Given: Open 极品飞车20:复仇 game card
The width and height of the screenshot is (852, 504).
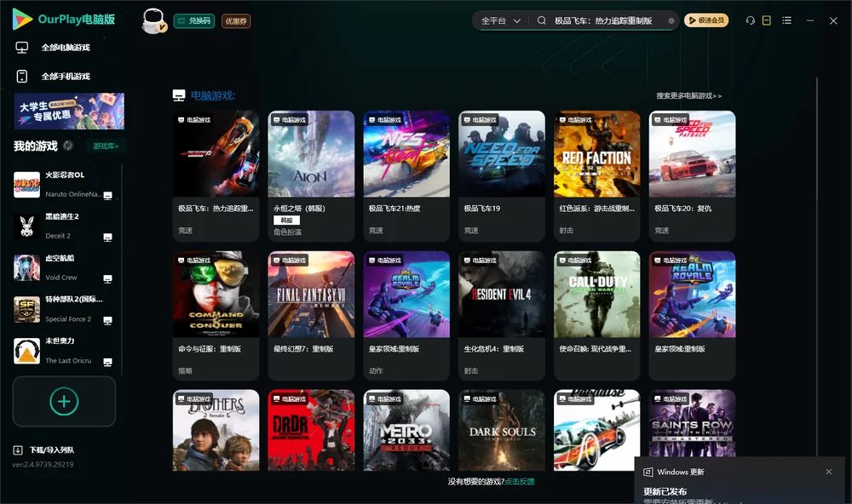Looking at the screenshot, I should (692, 176).
